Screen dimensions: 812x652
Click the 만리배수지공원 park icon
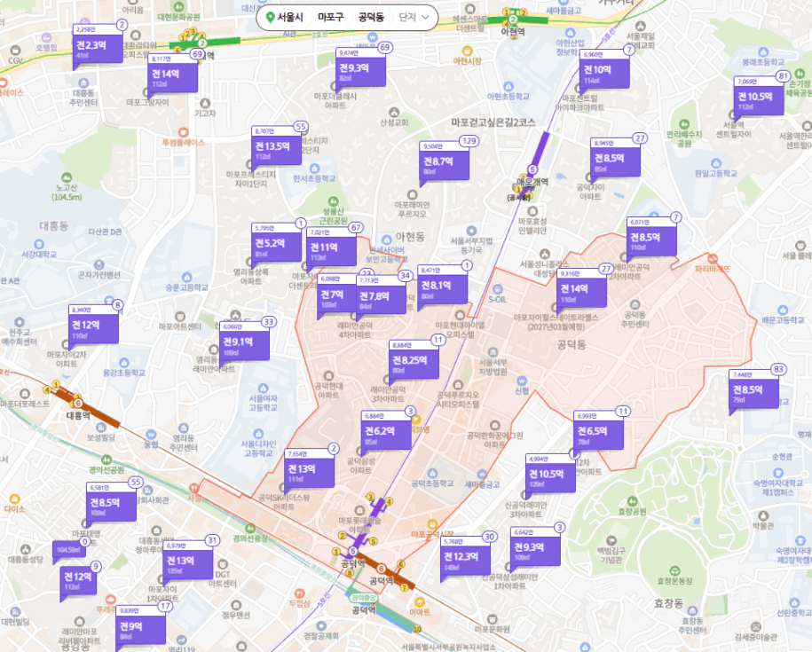tap(684, 124)
